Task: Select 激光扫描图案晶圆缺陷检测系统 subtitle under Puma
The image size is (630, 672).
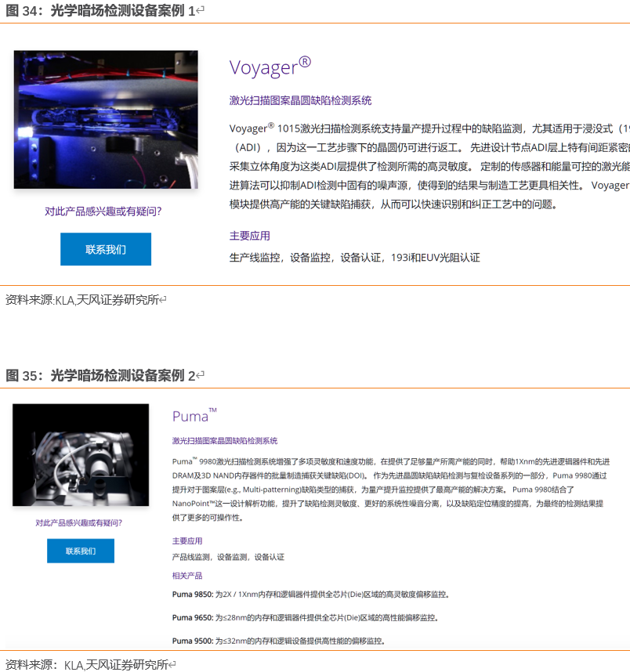Action: coord(225,441)
